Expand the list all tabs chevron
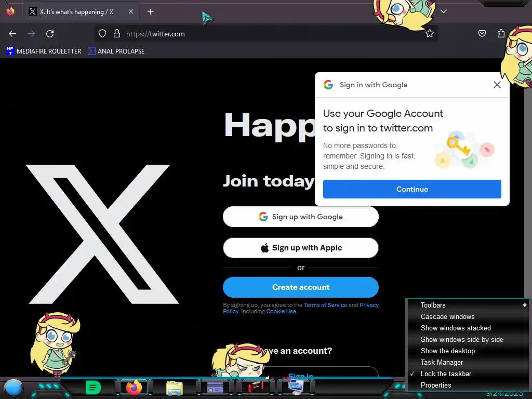 coord(444,11)
